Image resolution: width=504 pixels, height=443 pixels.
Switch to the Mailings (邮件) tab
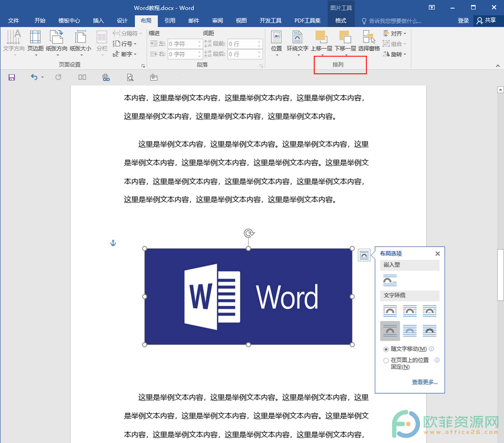pos(194,21)
